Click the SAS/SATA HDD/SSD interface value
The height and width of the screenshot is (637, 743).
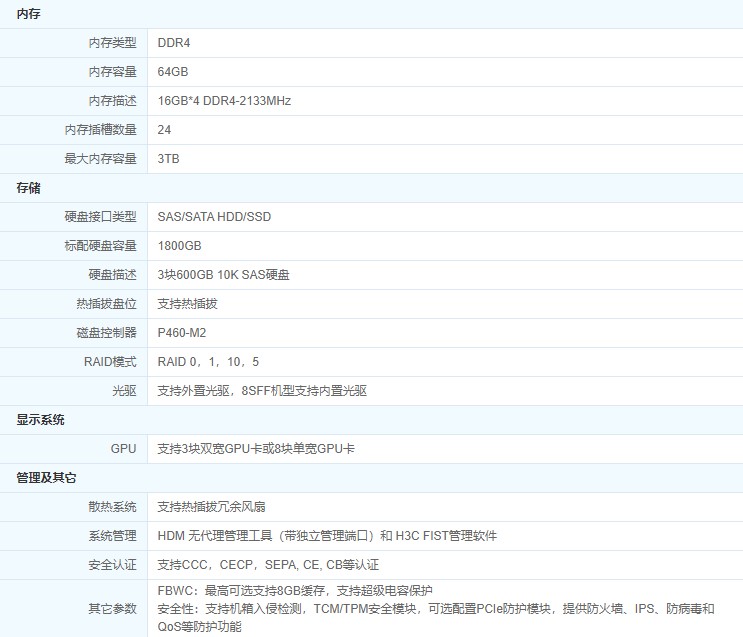coord(214,217)
